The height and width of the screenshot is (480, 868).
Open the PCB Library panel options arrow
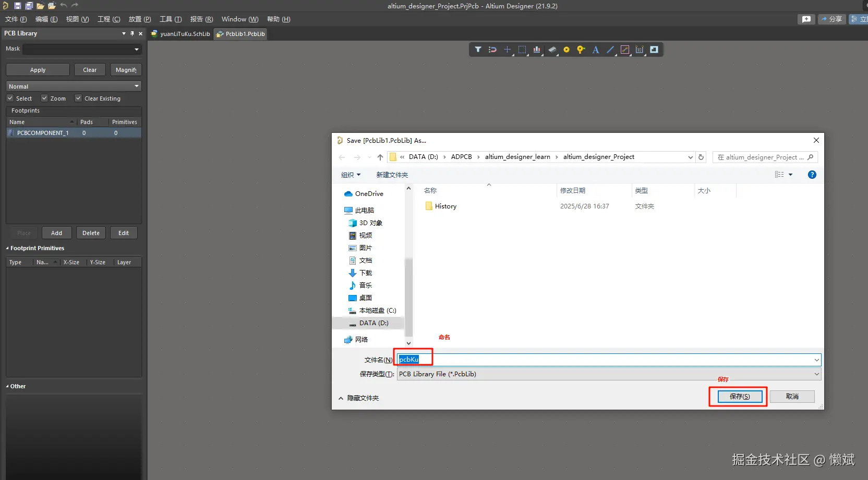(124, 33)
